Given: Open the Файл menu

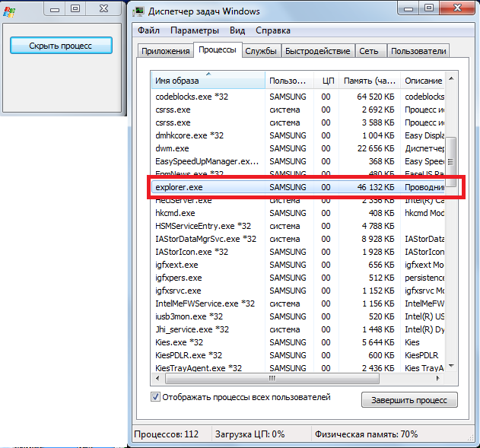Looking at the screenshot, I should [x=149, y=30].
